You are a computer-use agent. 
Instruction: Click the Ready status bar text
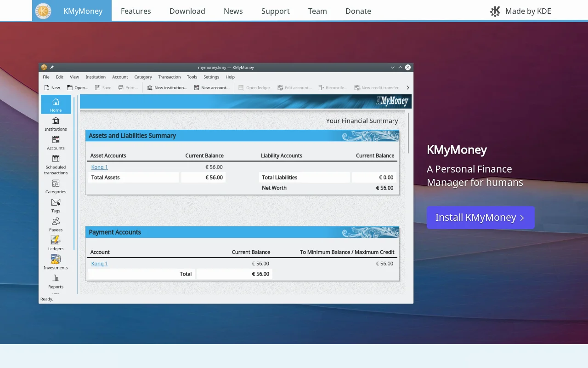click(47, 299)
